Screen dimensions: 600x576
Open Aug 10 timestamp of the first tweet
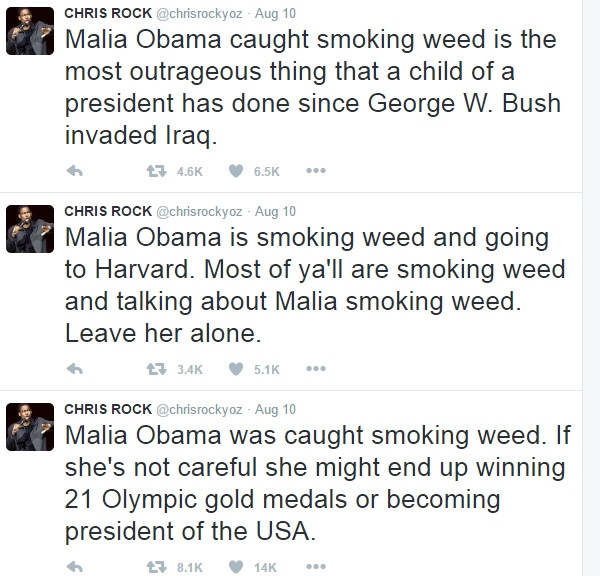[x=275, y=13]
